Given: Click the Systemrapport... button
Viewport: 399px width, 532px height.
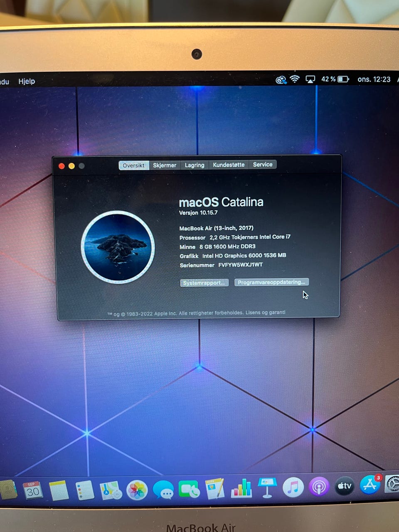Looking at the screenshot, I should pos(204,283).
